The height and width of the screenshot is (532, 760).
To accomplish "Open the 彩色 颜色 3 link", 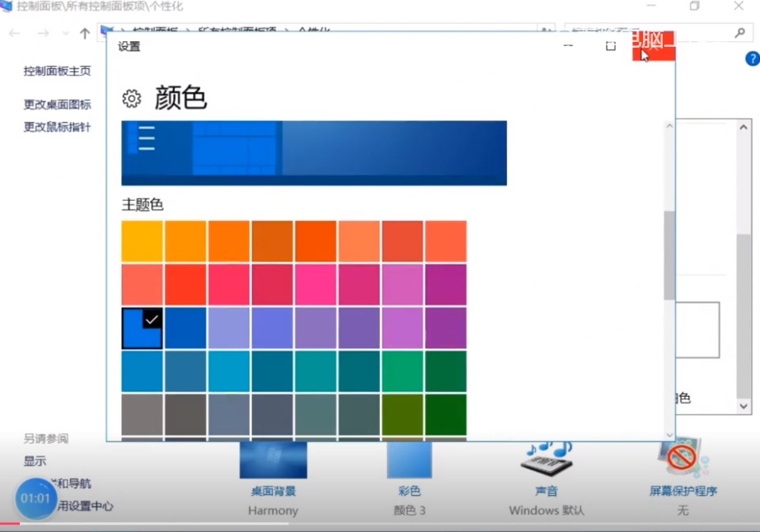I will point(409,491).
